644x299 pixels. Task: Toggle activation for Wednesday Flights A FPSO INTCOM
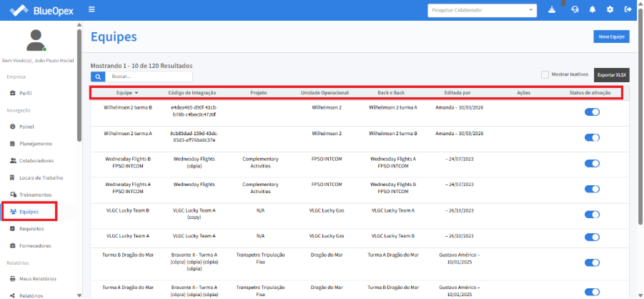click(x=592, y=189)
